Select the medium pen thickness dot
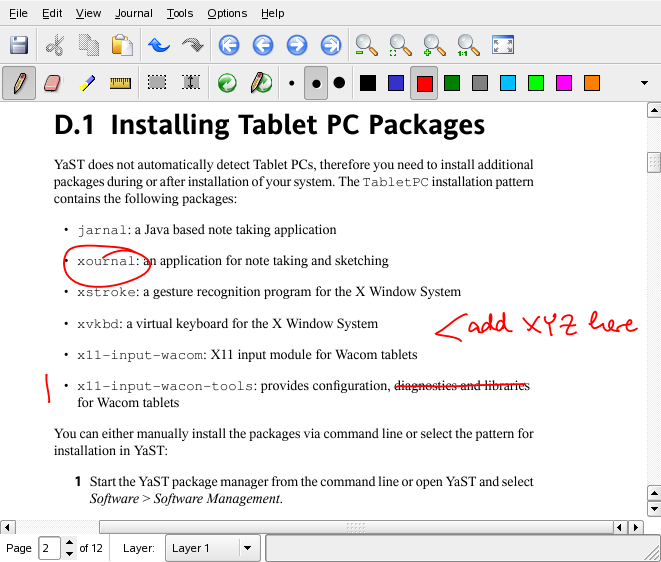Viewport: 661px width, 562px height. tap(316, 83)
